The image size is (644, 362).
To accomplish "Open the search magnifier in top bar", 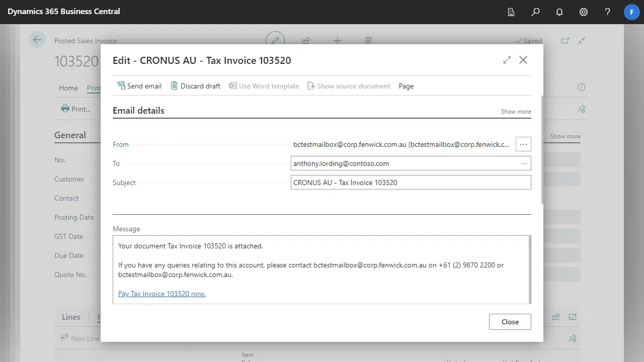I will (535, 12).
